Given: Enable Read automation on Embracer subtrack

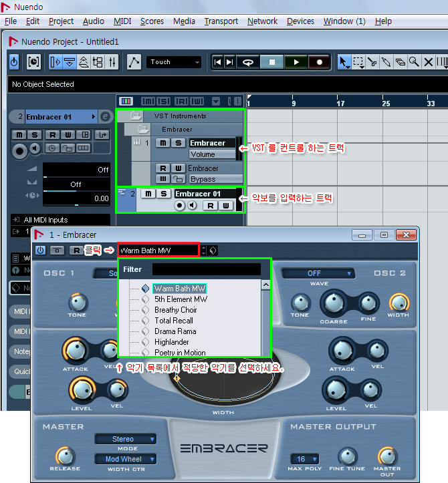Looking at the screenshot, I should [x=162, y=168].
